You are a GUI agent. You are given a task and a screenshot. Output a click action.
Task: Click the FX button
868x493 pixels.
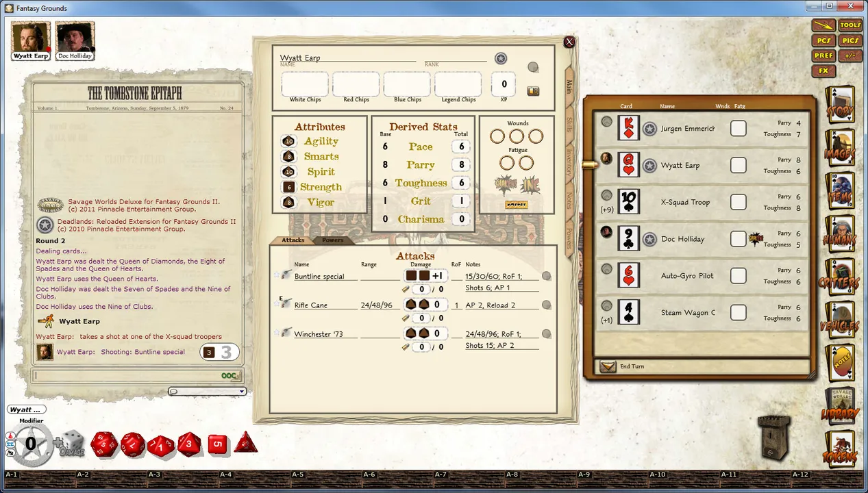[x=823, y=71]
